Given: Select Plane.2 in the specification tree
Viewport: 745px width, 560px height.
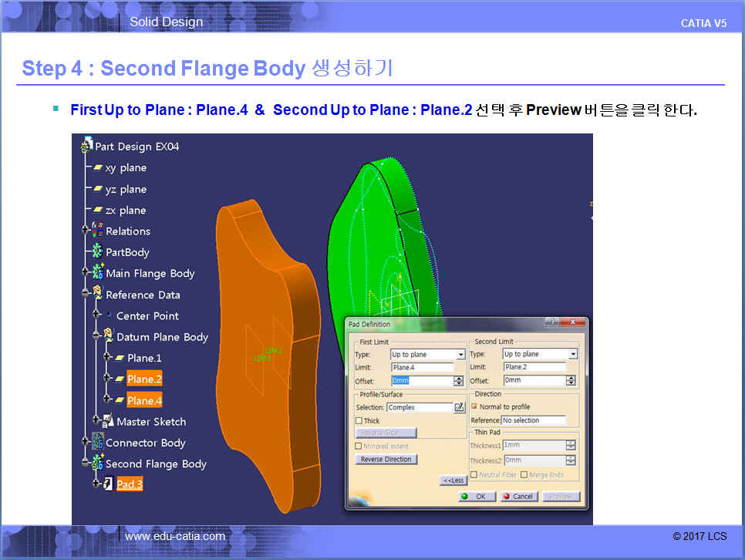Looking at the screenshot, I should (144, 380).
